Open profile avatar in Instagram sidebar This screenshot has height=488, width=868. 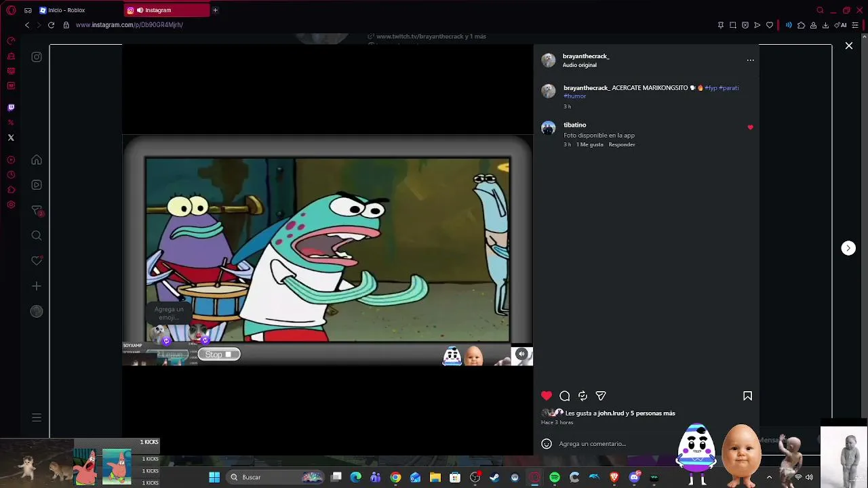pos(37,311)
